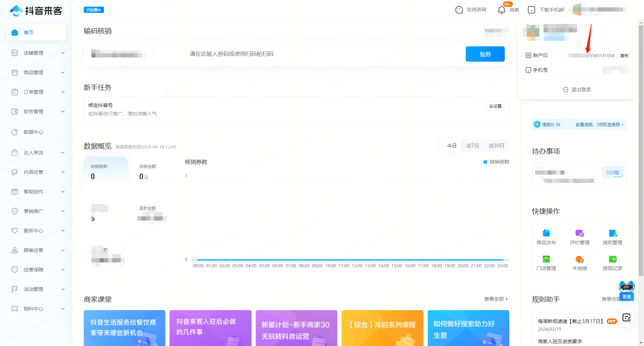Open 授权管理 quick action icon

click(x=613, y=233)
